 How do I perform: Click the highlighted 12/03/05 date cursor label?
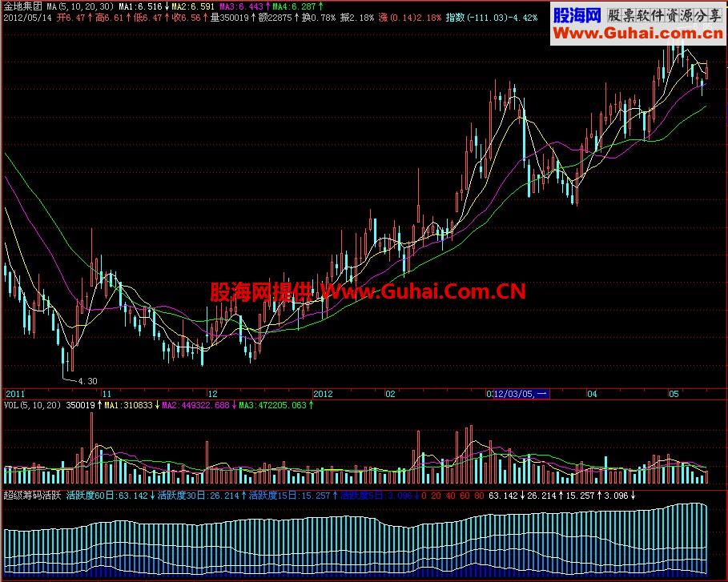pos(521,394)
